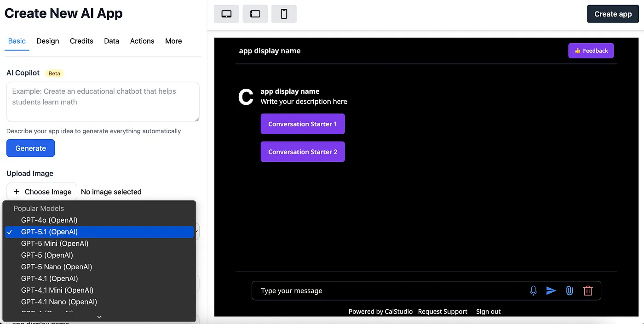This screenshot has height=324, width=644.
Task: Click the Upload Image label
Action: click(30, 173)
